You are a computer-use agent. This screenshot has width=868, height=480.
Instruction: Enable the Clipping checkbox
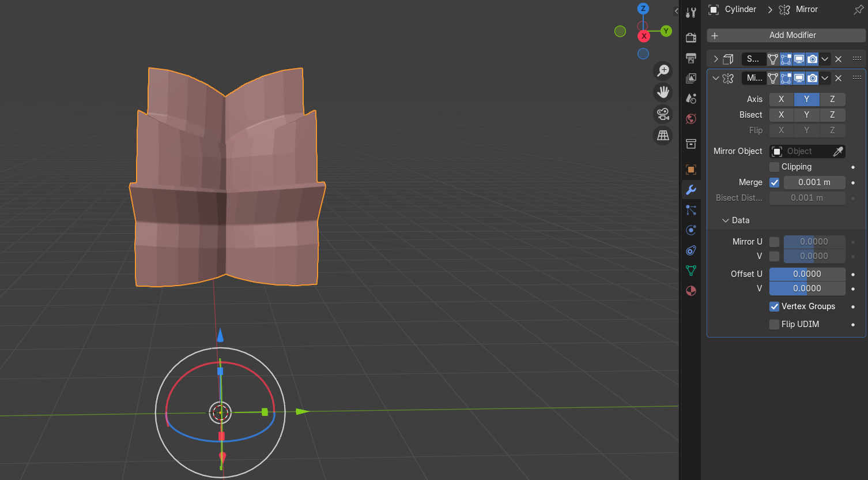(x=775, y=167)
